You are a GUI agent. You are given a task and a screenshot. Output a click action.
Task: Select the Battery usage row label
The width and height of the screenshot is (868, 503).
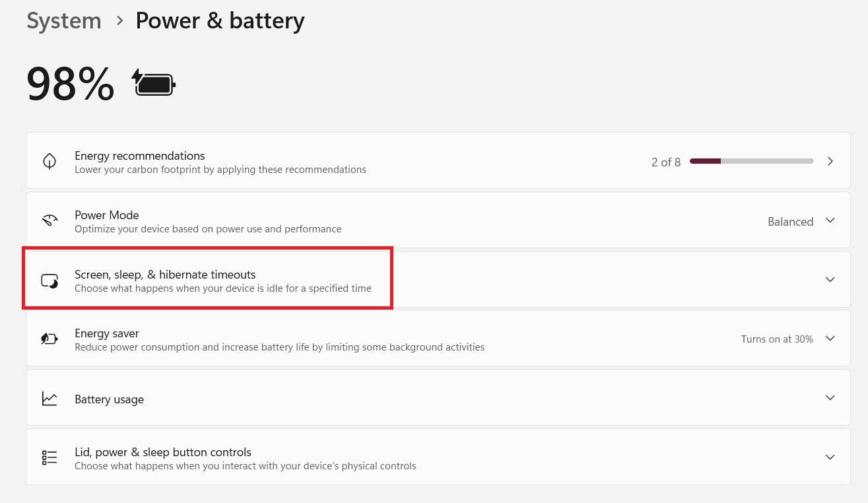pyautogui.click(x=109, y=399)
